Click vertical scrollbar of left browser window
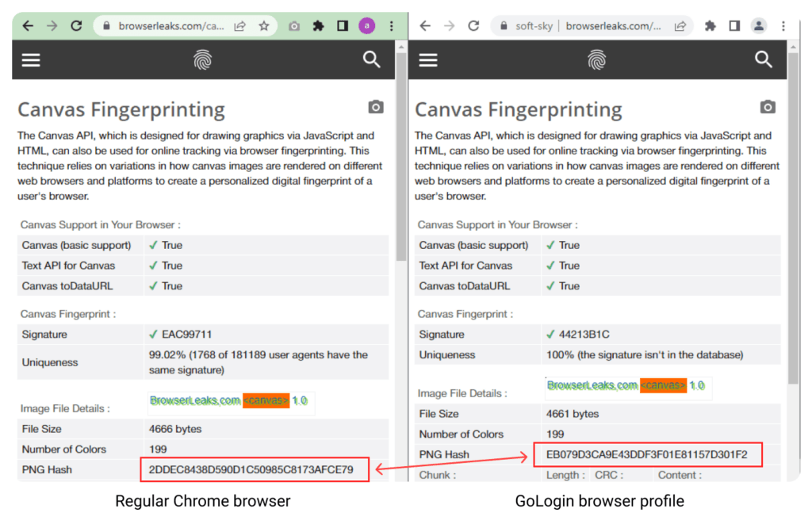Viewport: 812px width, 524px height. point(400,155)
